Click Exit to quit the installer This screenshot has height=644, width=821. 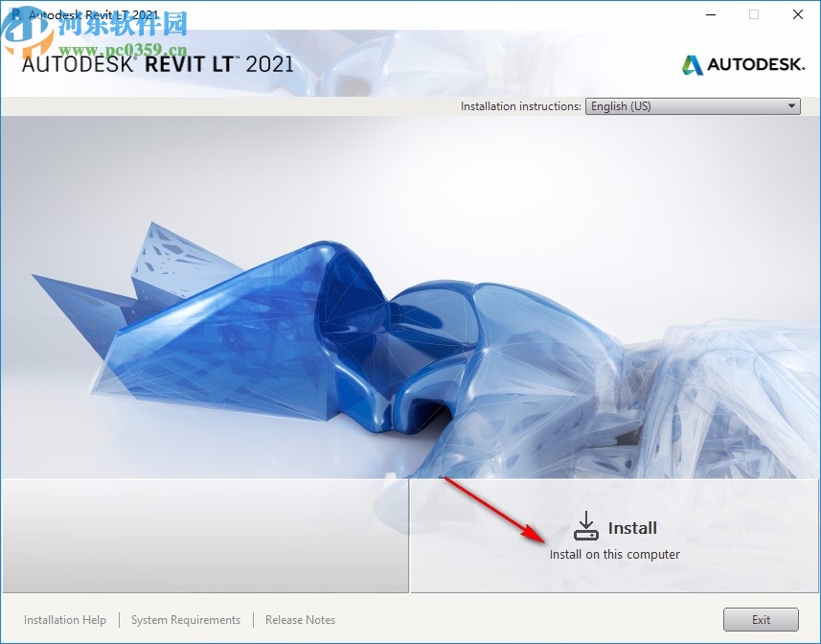[761, 620]
